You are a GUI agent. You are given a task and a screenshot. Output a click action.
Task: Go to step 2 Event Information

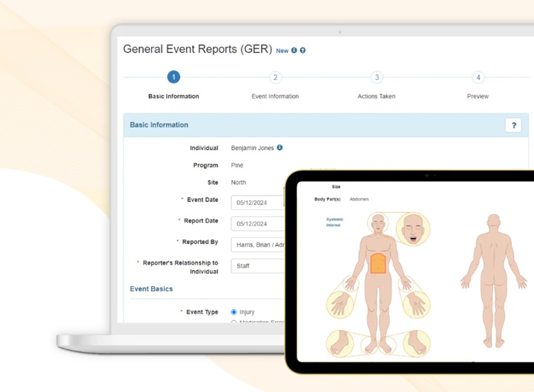point(275,77)
